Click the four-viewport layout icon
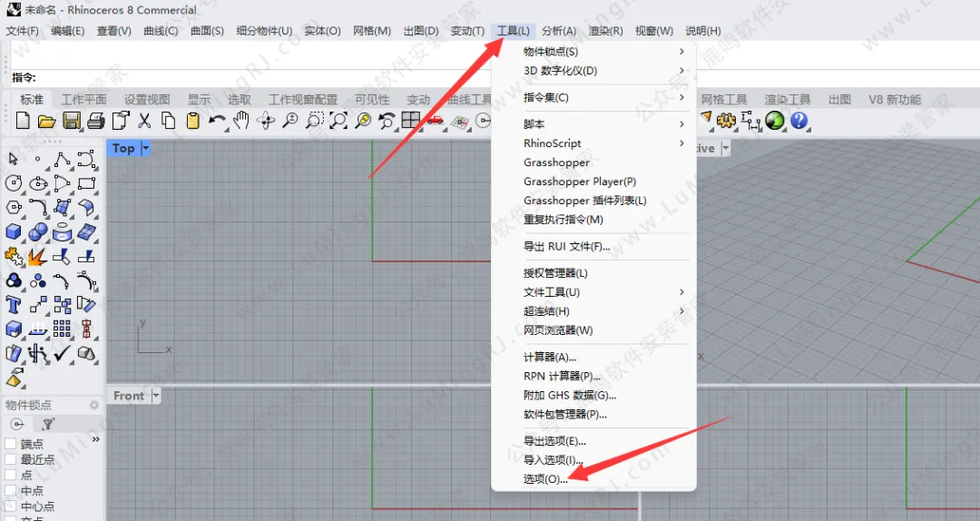 [411, 120]
